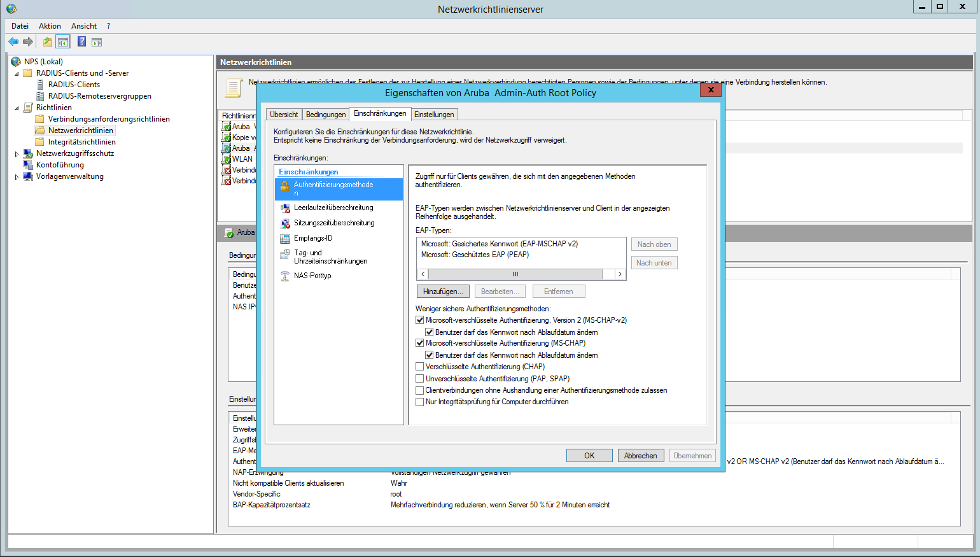Select the Leerlaufzeitüberschreitung constraint icon
Image resolution: width=980 pixels, height=557 pixels.
tap(285, 208)
